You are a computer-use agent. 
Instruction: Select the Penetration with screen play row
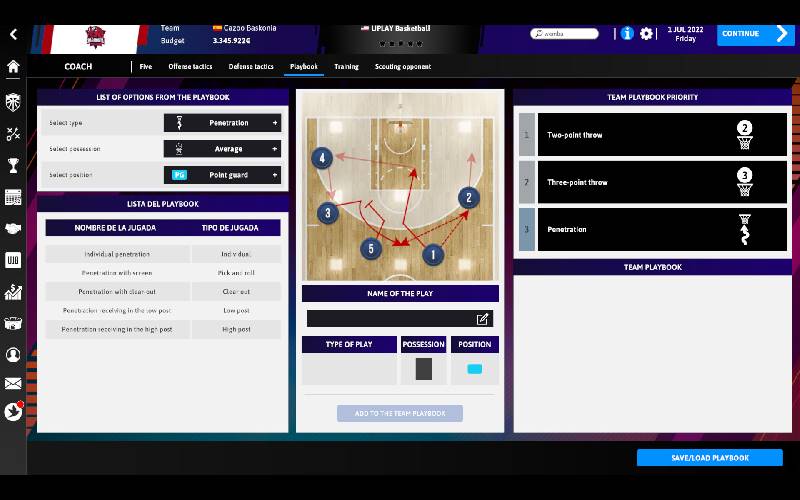point(117,273)
